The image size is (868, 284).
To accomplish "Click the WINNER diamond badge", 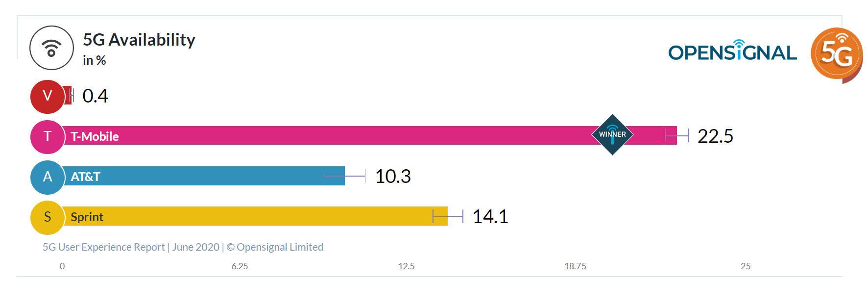I will [612, 134].
